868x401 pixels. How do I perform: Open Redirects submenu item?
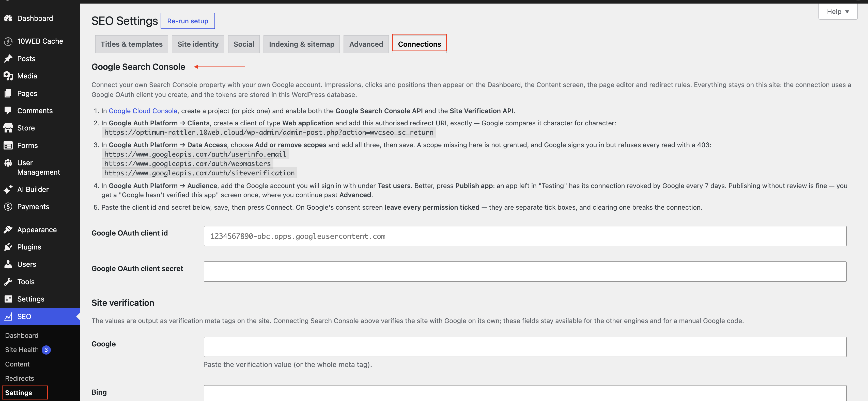[x=20, y=378]
